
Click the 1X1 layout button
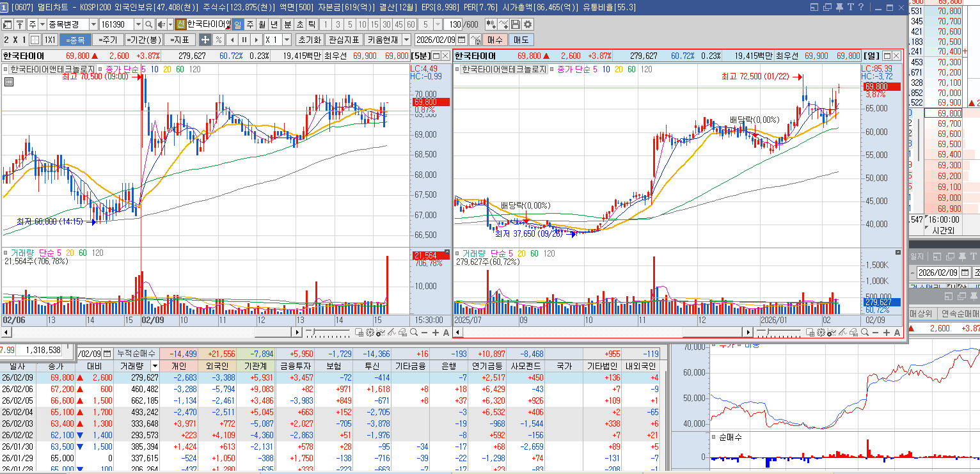pyautogui.click(x=50, y=40)
